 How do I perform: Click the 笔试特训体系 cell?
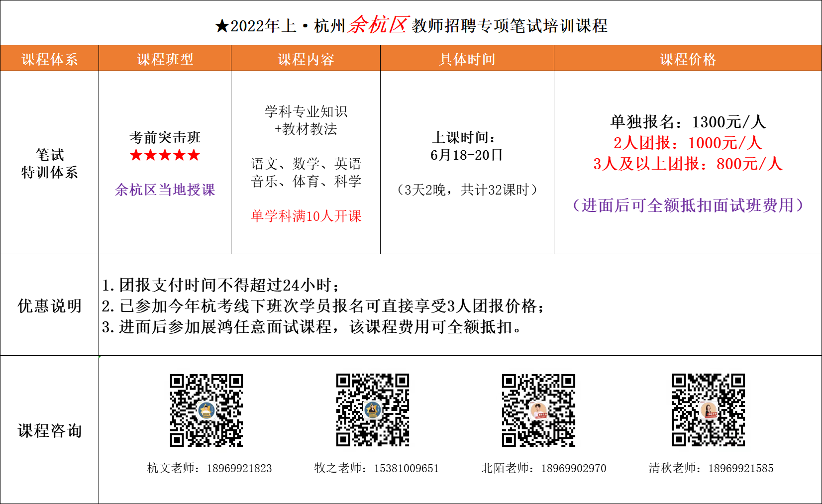click(50, 163)
